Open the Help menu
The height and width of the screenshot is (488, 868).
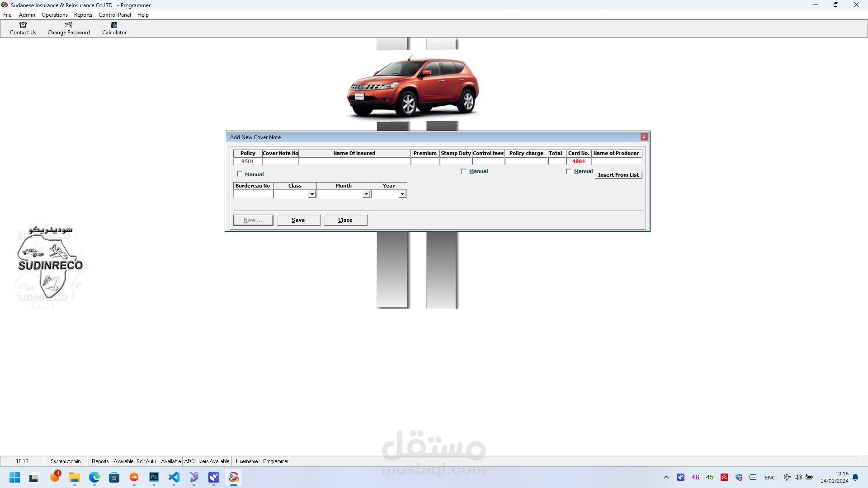[143, 15]
